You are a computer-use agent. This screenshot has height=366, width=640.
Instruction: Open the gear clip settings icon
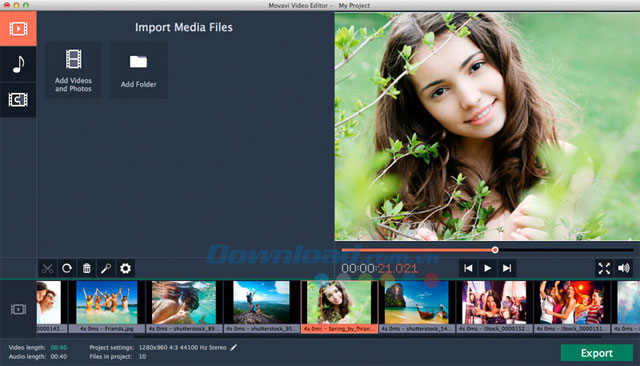point(126,268)
